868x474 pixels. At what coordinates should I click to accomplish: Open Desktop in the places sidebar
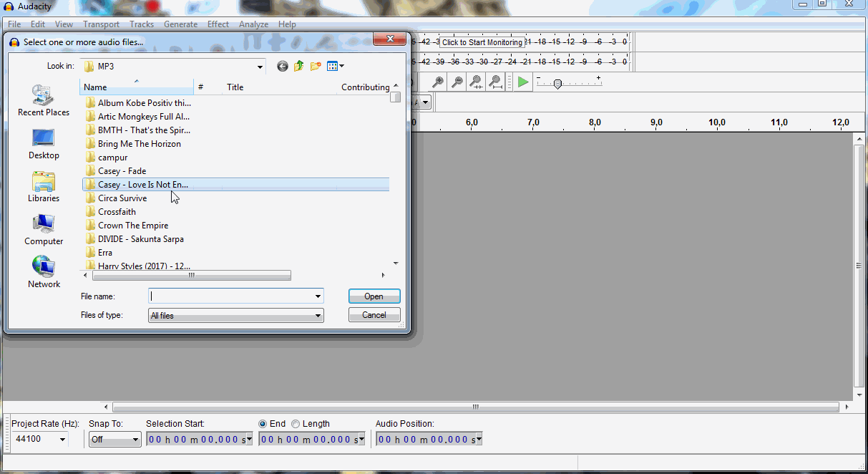44,144
